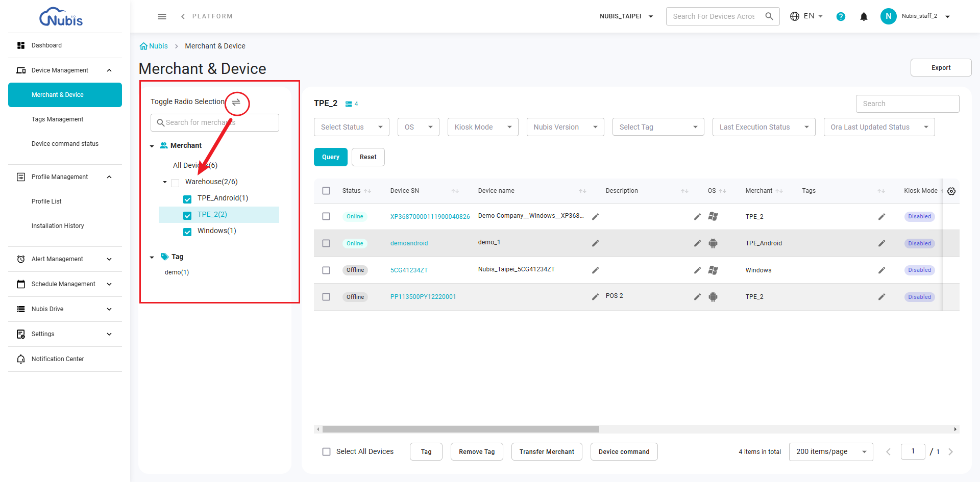Click the device table Search field

pyautogui.click(x=908, y=104)
